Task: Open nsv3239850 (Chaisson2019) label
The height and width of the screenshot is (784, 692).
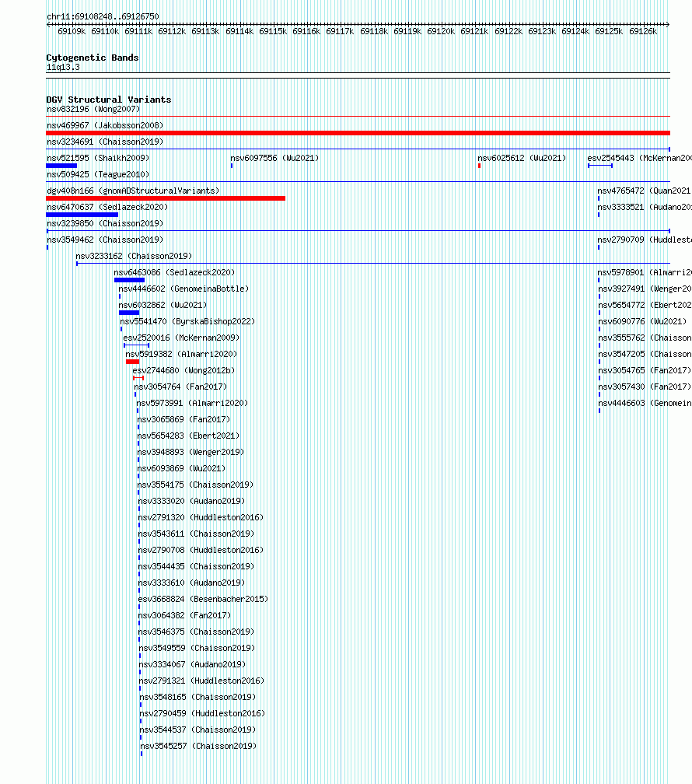Action: pos(105,223)
